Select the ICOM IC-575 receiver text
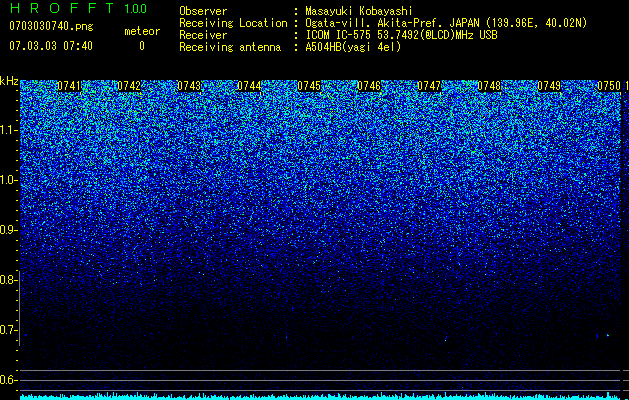 (401, 35)
